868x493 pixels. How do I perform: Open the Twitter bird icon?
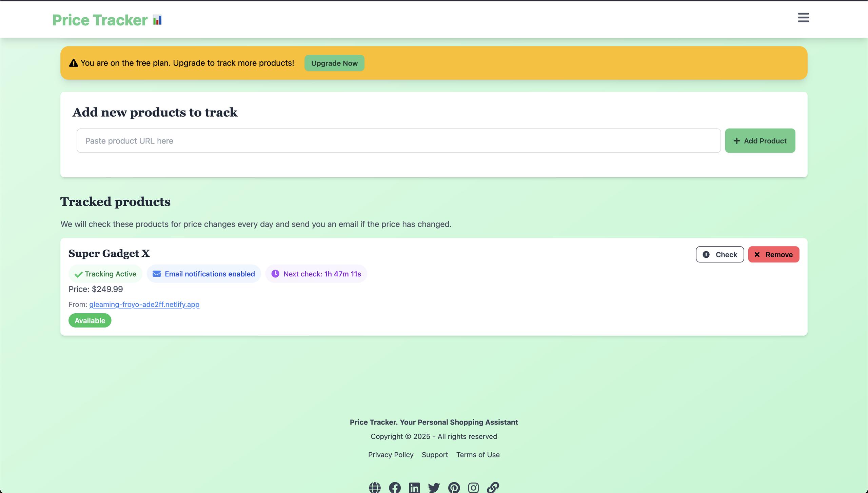[x=434, y=488]
